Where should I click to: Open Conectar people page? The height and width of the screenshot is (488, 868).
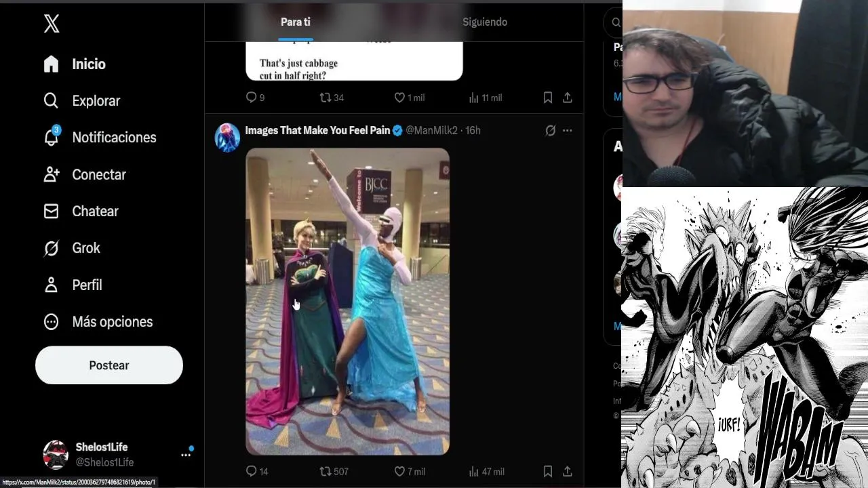click(85, 174)
